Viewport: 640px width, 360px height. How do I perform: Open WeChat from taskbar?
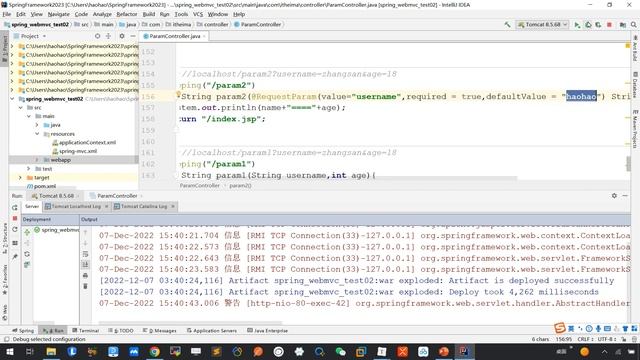340,351
